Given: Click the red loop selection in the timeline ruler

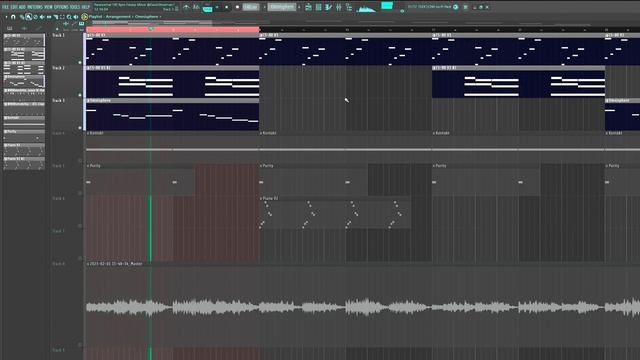Looking at the screenshot, I should [x=173, y=29].
